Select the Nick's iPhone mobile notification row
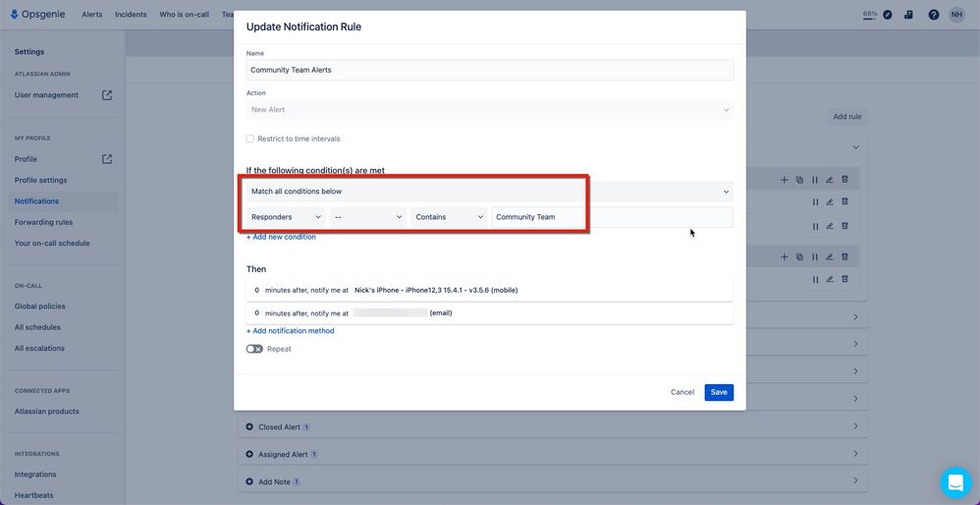Screen dimensions: 980x505 489,291
